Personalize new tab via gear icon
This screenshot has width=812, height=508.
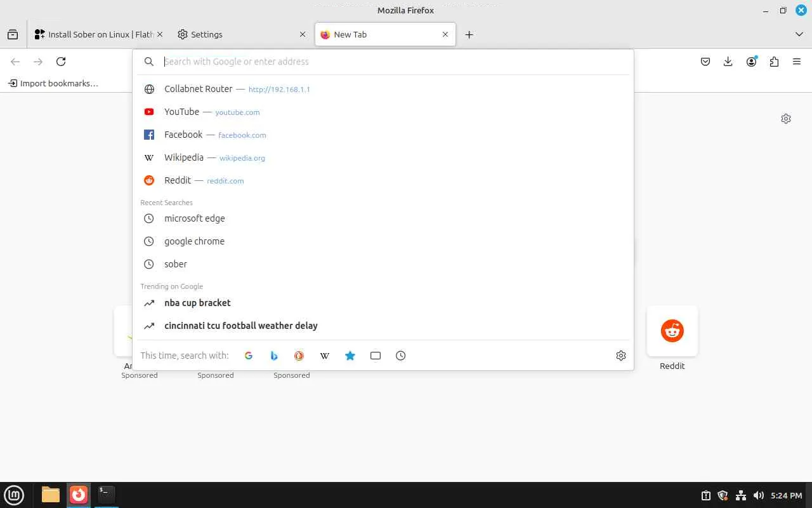coord(786,119)
